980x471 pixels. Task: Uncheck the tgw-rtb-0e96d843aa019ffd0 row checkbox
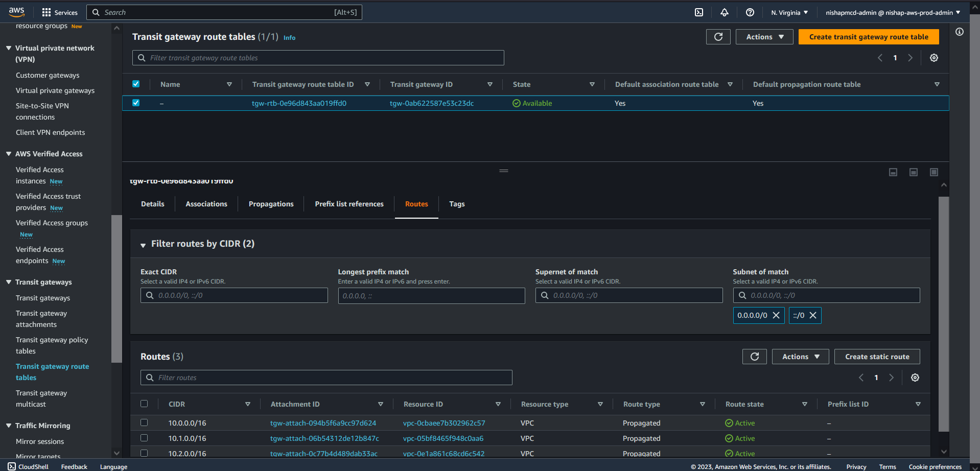coord(136,103)
